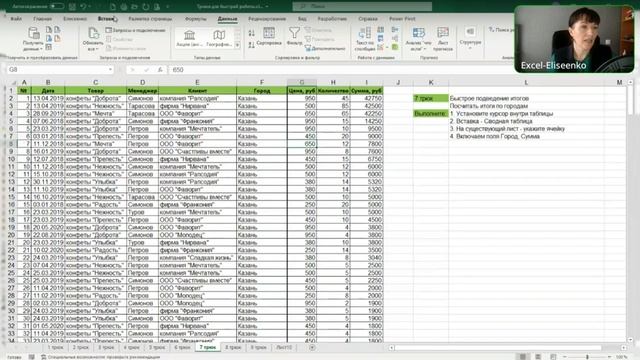640x360 pixels.
Task: Select the Данные ribbon tab
Action: 227,19
